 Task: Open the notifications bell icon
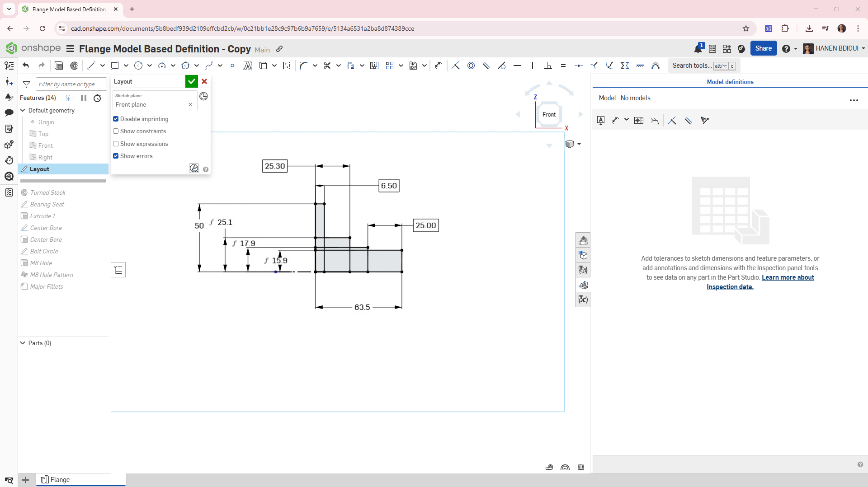point(698,49)
